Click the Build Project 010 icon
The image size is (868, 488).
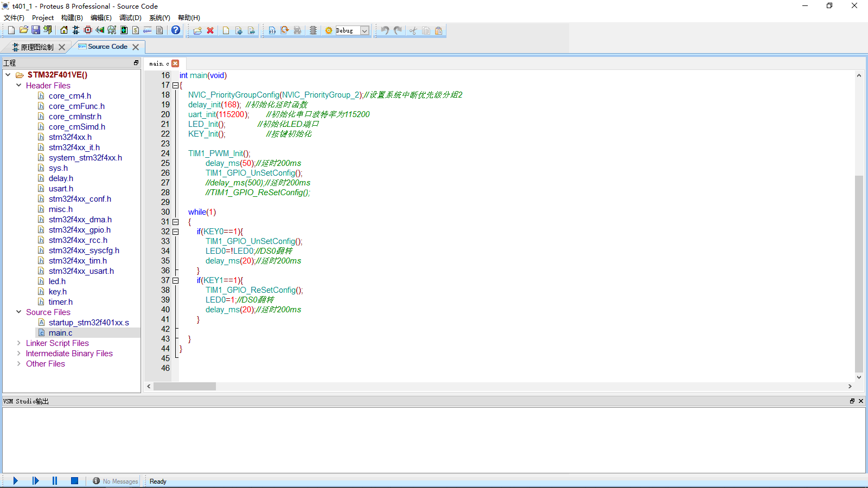pyautogui.click(x=272, y=30)
